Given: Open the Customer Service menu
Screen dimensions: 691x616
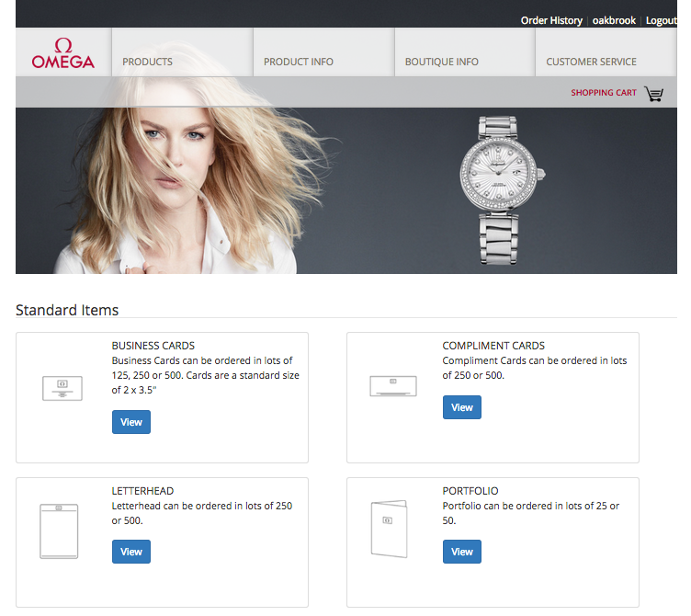Looking at the screenshot, I should [x=591, y=62].
